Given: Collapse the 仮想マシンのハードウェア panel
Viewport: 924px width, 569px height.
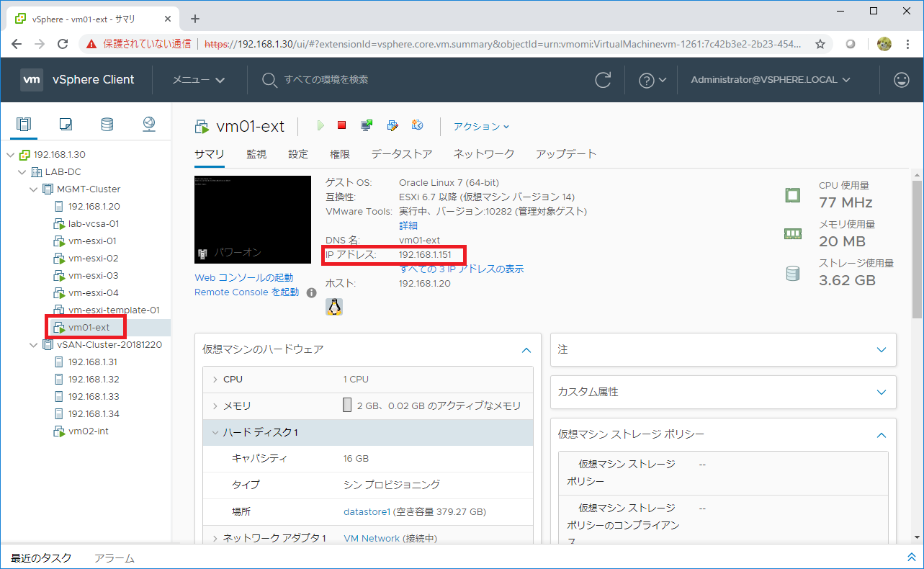Looking at the screenshot, I should tap(526, 350).
